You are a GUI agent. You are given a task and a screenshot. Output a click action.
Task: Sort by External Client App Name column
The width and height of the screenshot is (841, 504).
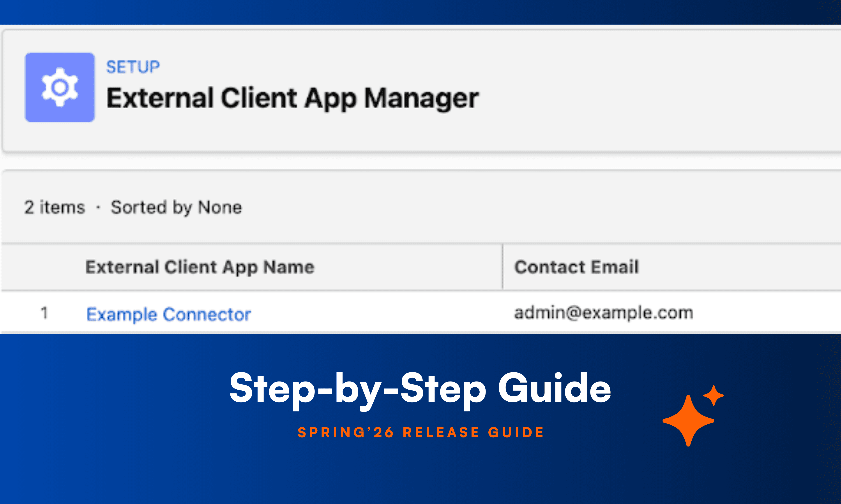(x=200, y=267)
